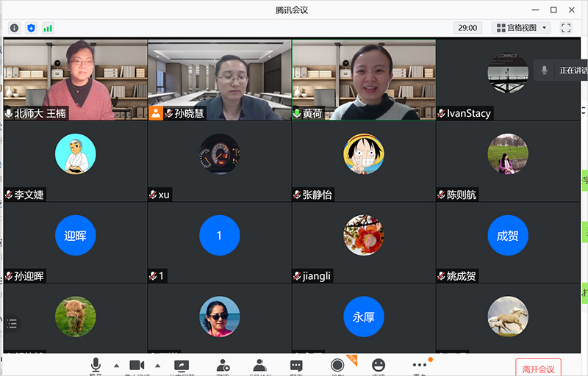Click the record meeting icon
The width and height of the screenshot is (588, 376).
click(x=337, y=366)
